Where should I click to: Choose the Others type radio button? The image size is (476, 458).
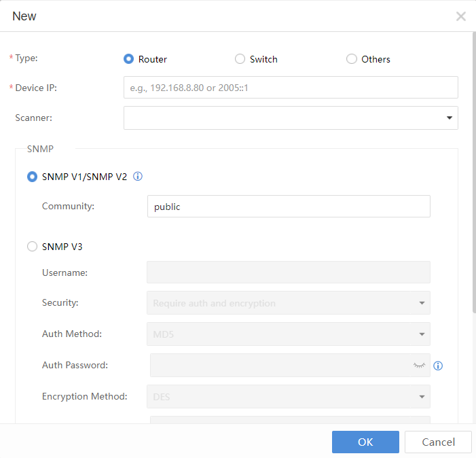click(x=352, y=59)
